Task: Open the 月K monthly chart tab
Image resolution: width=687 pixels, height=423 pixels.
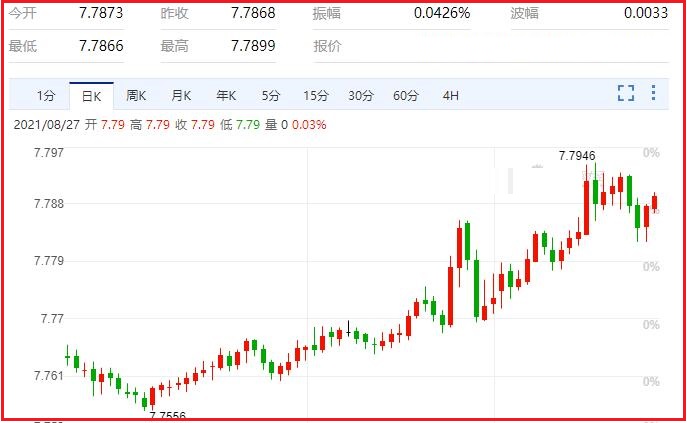Action: tap(181, 96)
